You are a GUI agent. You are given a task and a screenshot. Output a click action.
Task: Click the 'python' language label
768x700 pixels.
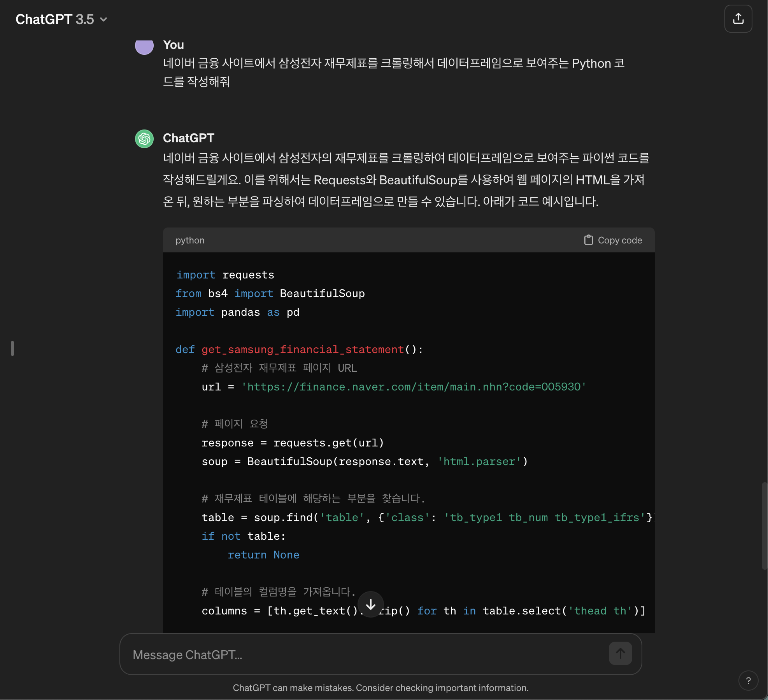pos(190,240)
